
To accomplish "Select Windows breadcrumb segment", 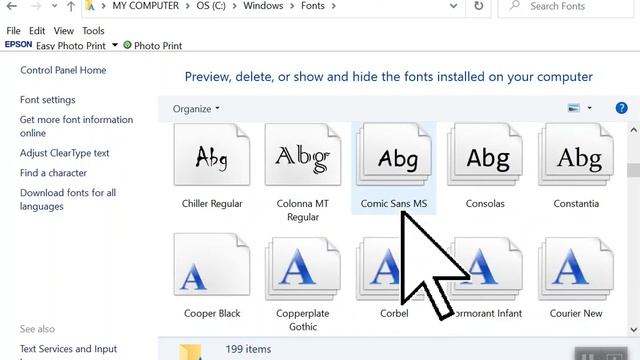I will [263, 6].
